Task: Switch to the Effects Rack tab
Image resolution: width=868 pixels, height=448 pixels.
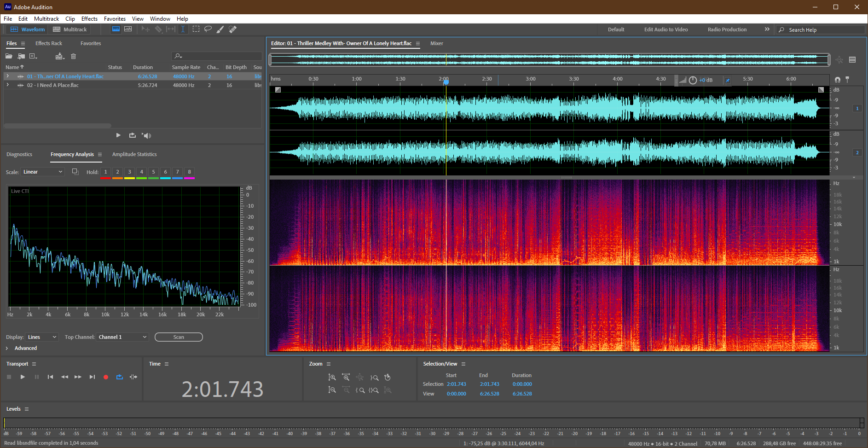Action: click(x=49, y=43)
